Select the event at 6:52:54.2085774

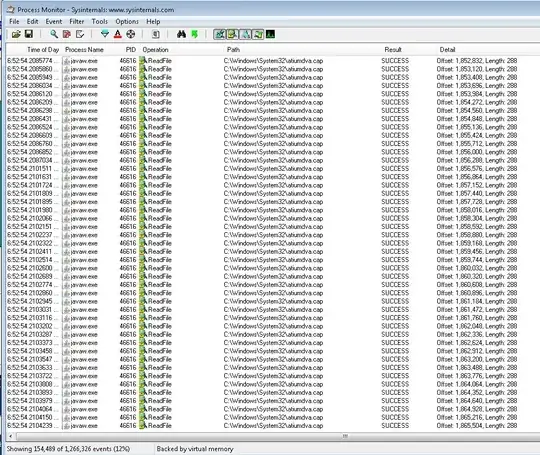click(273, 61)
